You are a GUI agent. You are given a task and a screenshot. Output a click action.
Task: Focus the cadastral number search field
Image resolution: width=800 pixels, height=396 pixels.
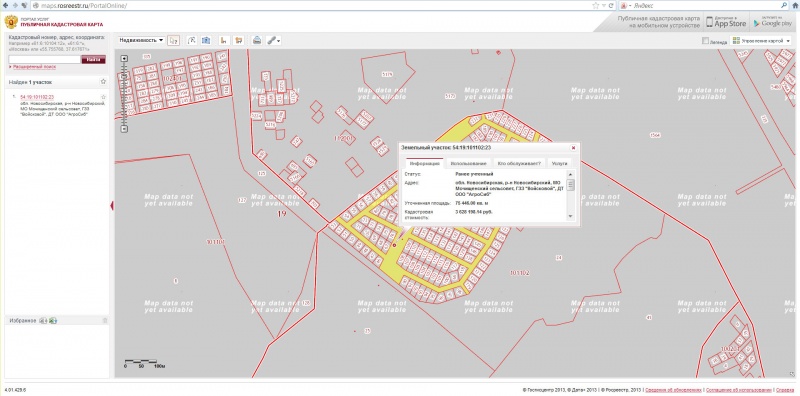pyautogui.click(x=44, y=59)
